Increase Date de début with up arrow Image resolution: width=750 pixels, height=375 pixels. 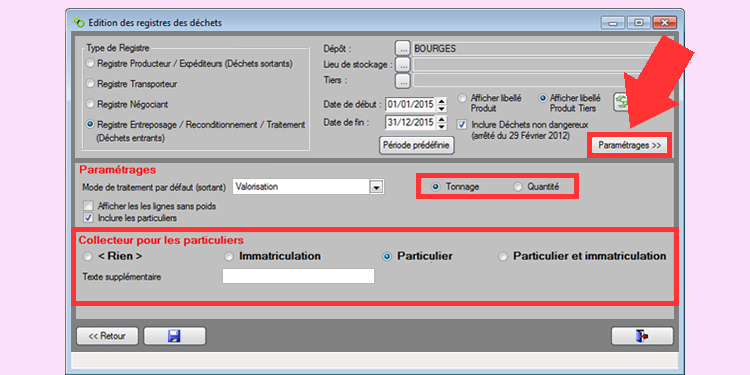(x=441, y=100)
